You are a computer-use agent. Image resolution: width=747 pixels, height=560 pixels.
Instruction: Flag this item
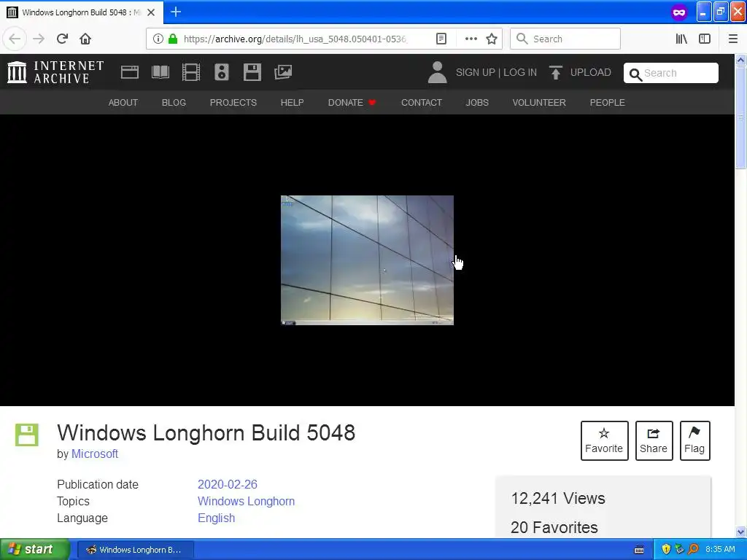[694, 440]
